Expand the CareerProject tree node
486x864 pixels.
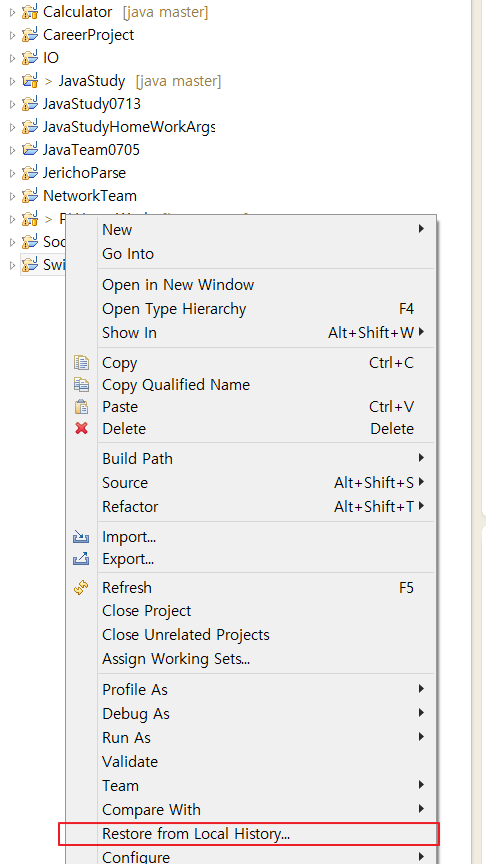point(13,35)
